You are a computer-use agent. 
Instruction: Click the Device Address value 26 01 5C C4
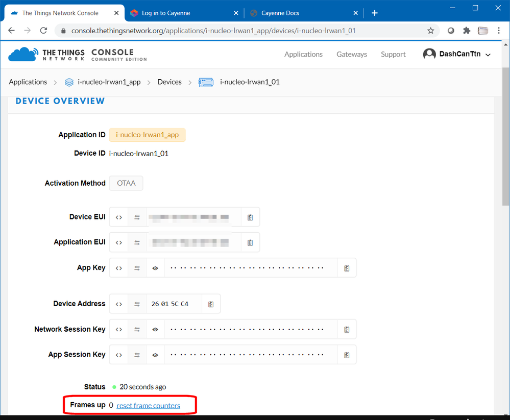[170, 304]
